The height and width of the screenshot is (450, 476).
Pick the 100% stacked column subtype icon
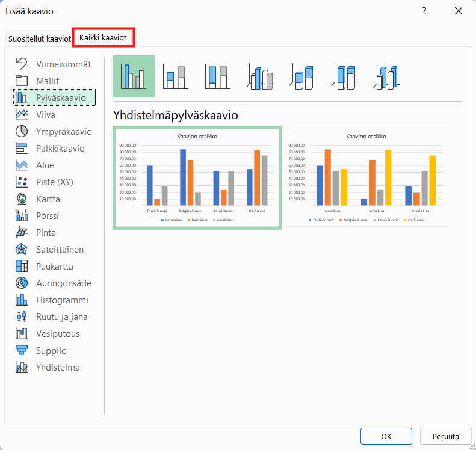pos(218,76)
